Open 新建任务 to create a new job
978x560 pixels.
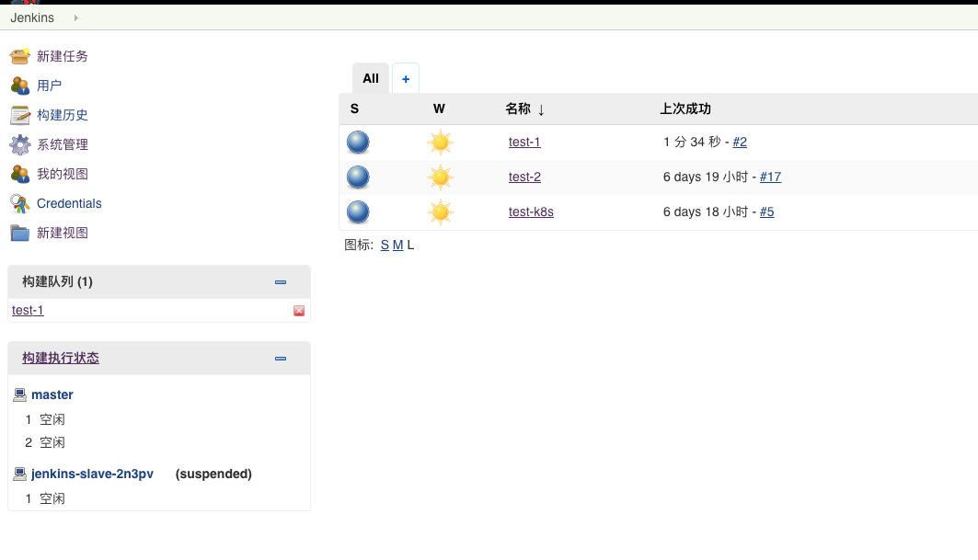click(60, 56)
